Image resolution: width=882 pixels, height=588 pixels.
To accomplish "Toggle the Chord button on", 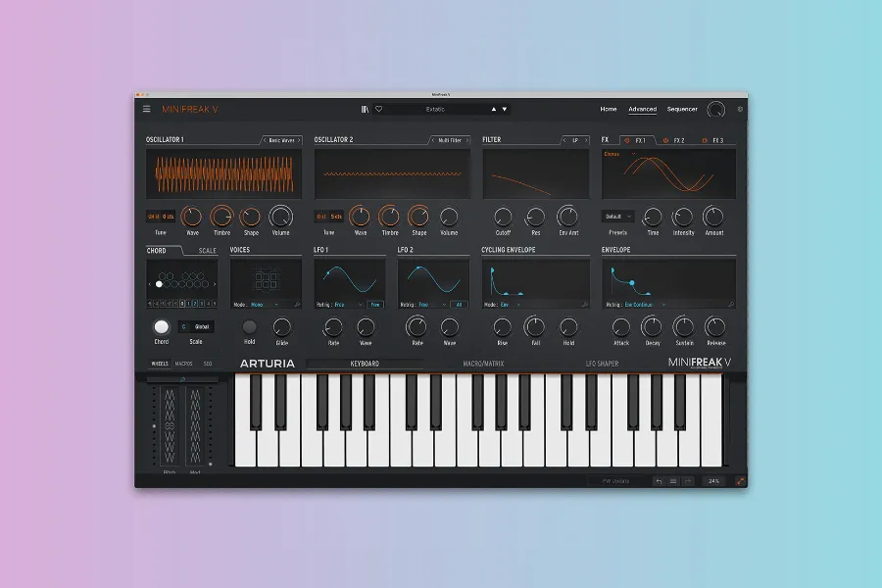I will click(161, 327).
